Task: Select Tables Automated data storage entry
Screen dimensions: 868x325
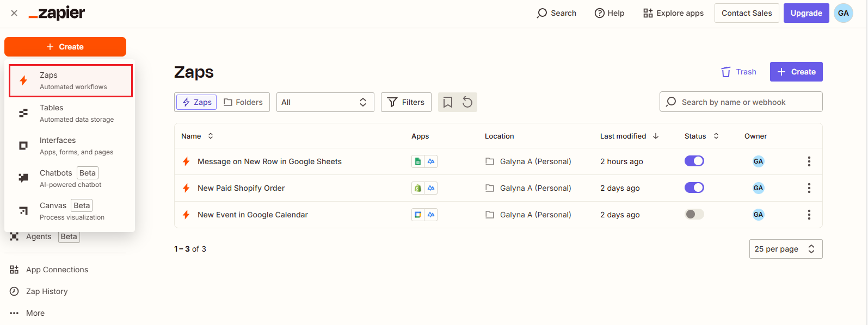Action: [x=71, y=113]
